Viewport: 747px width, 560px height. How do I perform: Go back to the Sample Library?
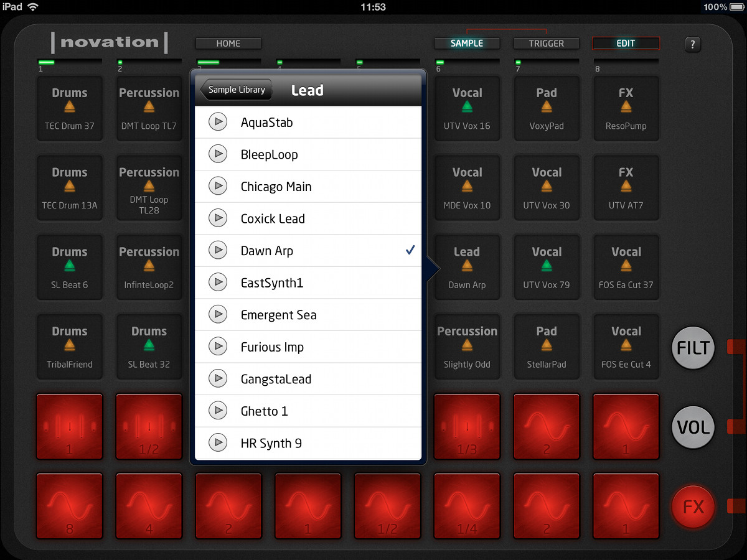(x=235, y=89)
